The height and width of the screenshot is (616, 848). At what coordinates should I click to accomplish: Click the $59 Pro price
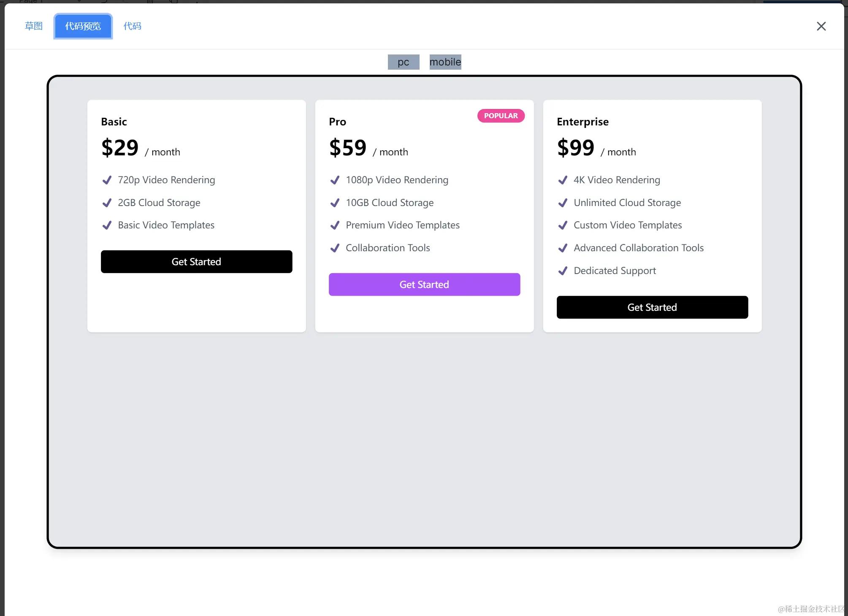348,148
